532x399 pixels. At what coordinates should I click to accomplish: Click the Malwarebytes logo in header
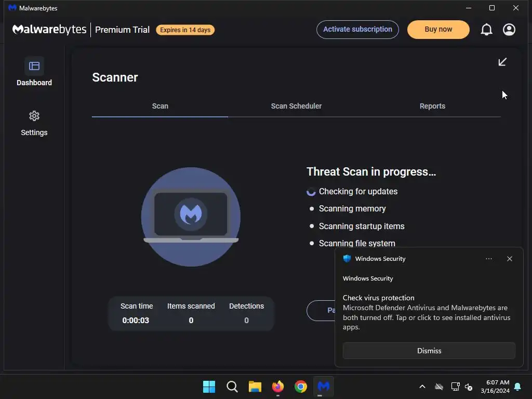[x=49, y=30]
